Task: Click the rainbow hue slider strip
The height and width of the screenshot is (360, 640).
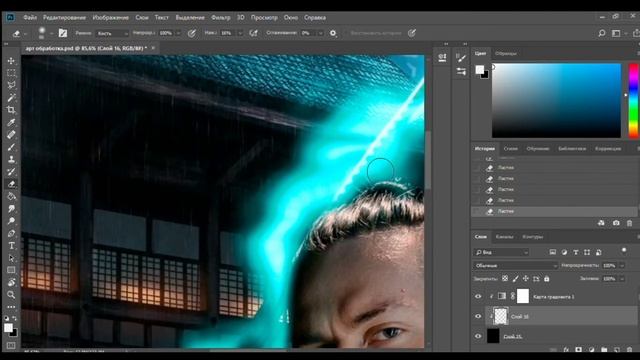Action: (x=633, y=100)
